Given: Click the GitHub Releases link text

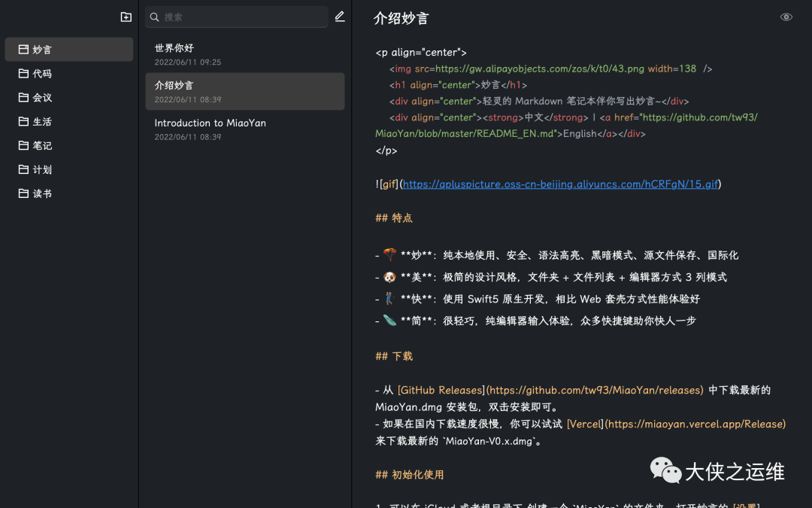Looking at the screenshot, I should point(440,390).
